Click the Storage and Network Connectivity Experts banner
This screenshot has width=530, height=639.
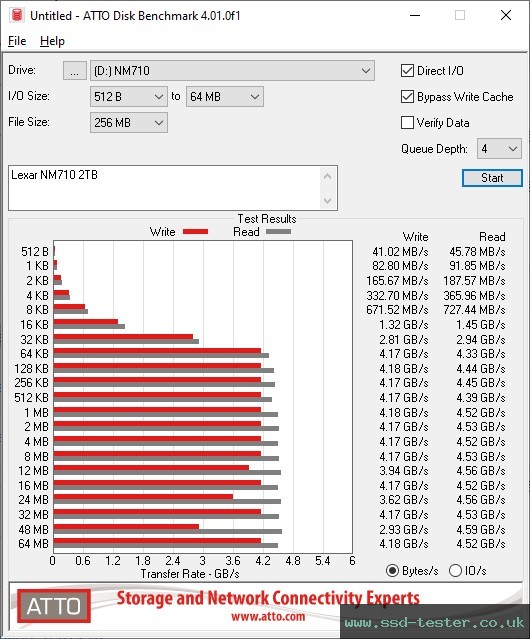pos(268,598)
